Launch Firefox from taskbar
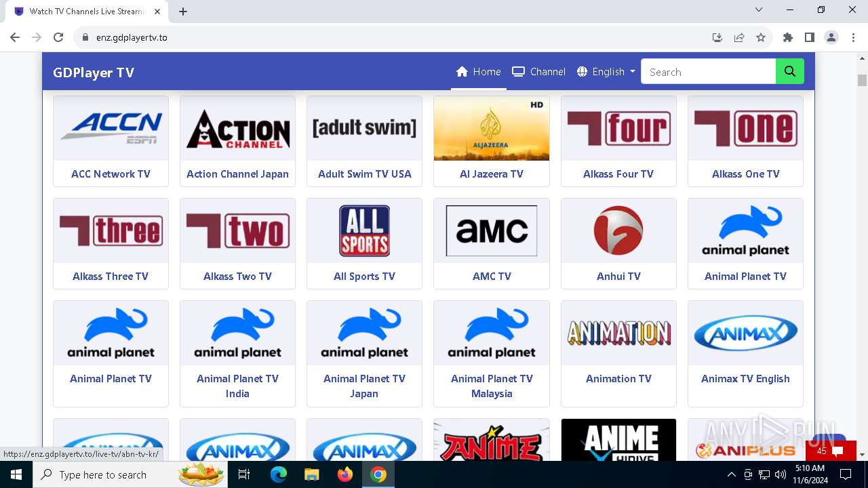868x488 pixels. (x=345, y=474)
